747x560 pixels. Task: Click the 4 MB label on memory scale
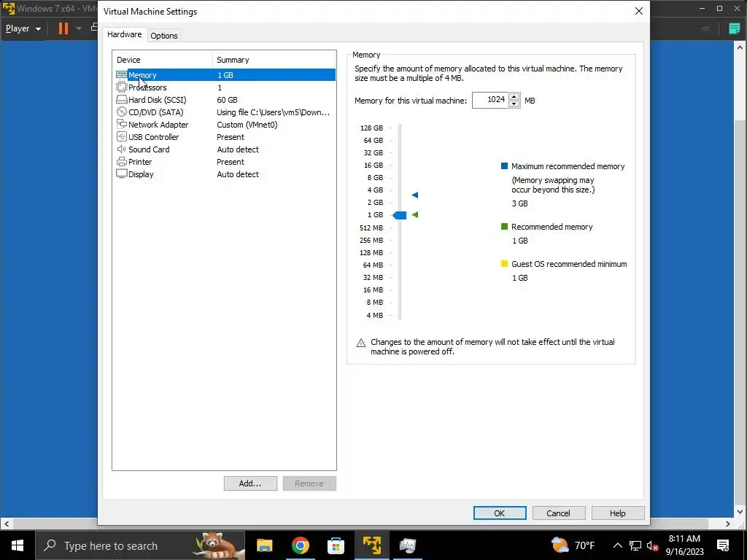(374, 315)
